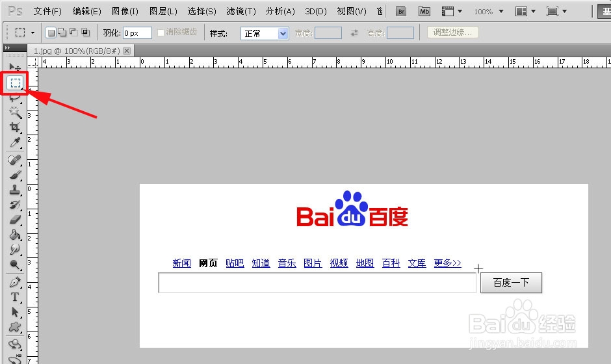Open the 样式 style dropdown showing 正常
The image size is (611, 364).
tap(265, 34)
